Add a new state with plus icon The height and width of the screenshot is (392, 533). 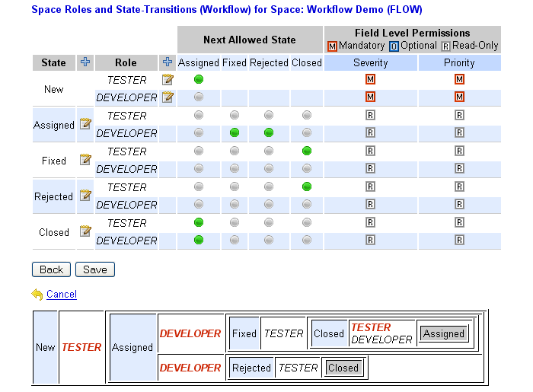85,62
